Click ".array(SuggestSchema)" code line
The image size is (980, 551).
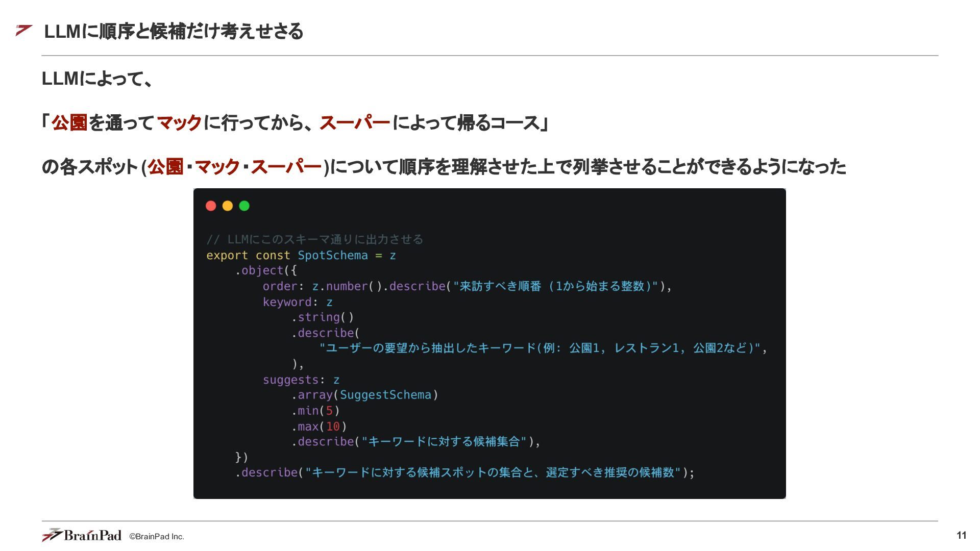pyautogui.click(x=364, y=395)
